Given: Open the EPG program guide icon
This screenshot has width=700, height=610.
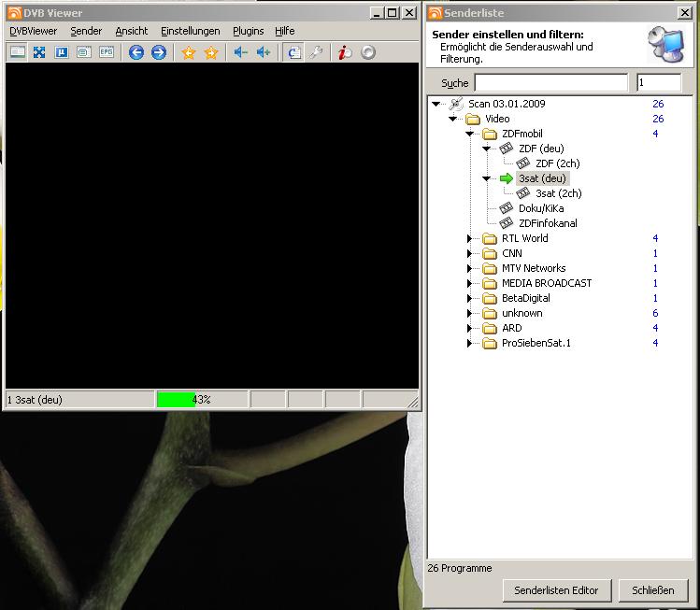Looking at the screenshot, I should (106, 52).
